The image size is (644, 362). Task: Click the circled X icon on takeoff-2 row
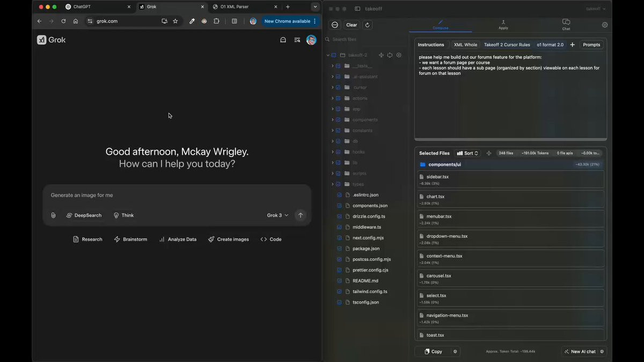399,55
